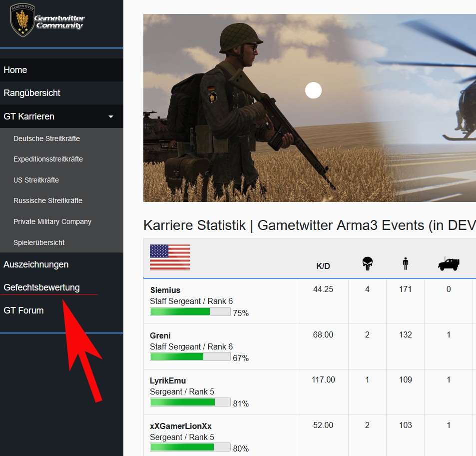Click K/D value 52.00
The image size is (476, 456).
click(323, 425)
